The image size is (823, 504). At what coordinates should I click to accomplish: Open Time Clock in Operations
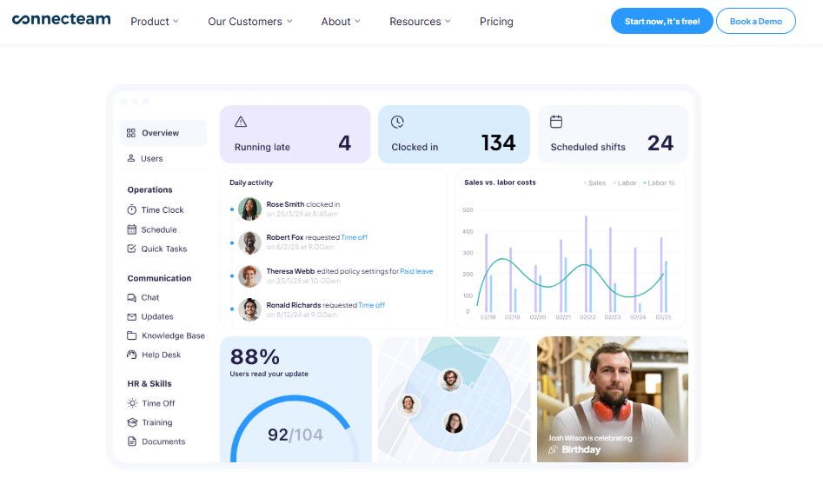pos(163,209)
